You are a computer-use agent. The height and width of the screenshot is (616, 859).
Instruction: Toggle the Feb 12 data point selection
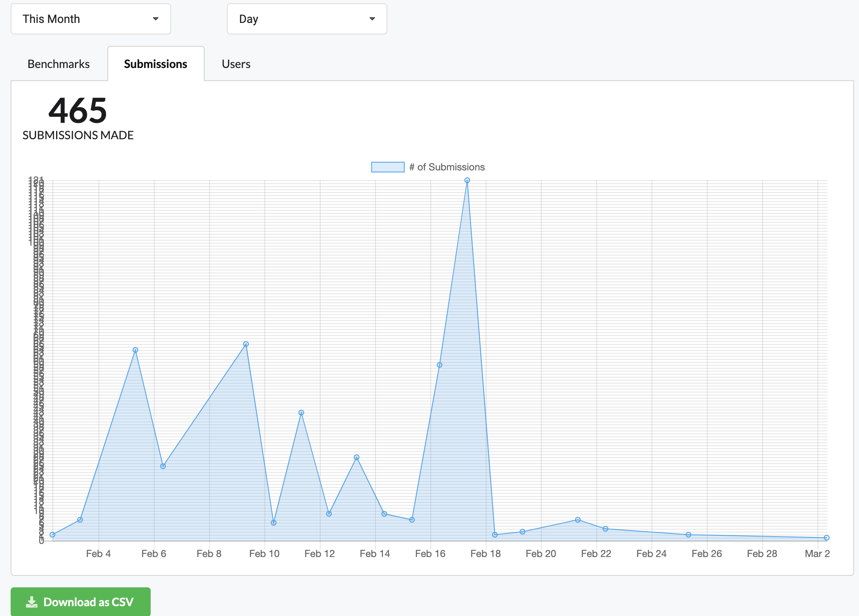coord(329,512)
